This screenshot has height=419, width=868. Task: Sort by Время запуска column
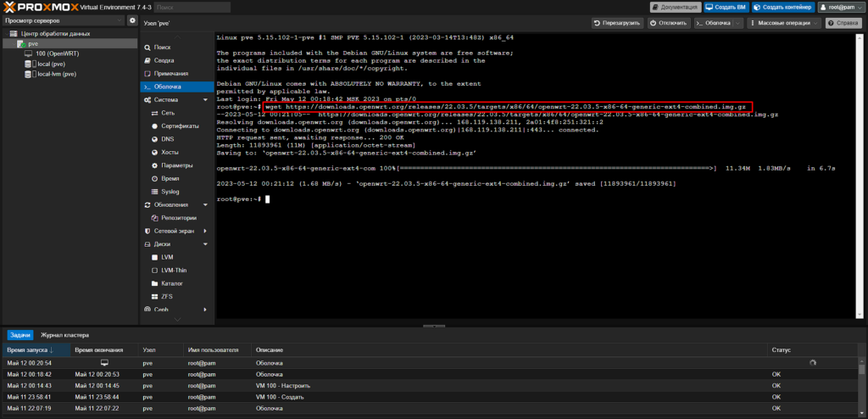click(36, 350)
